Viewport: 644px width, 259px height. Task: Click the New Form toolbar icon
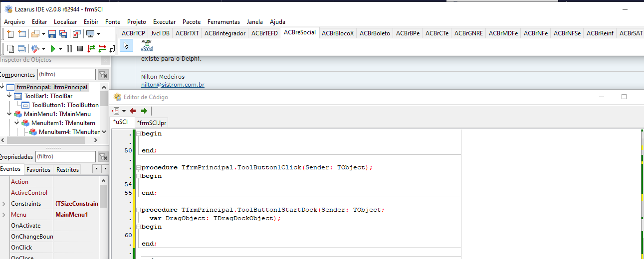point(22,34)
